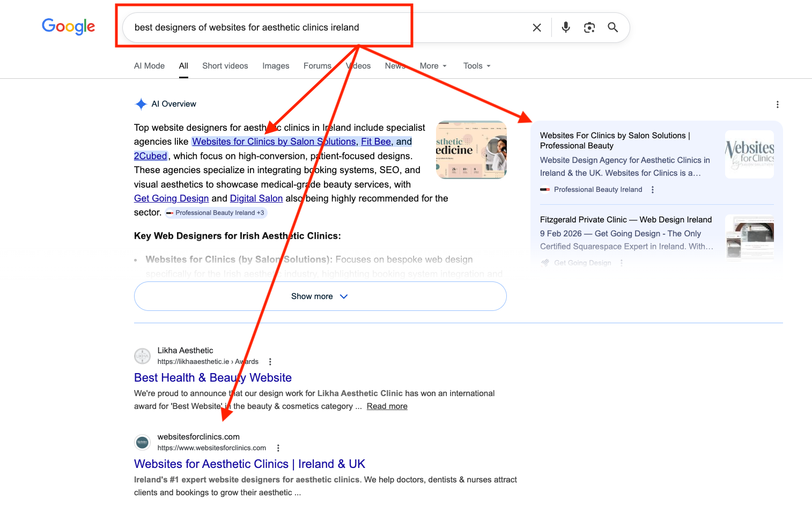Screen dimensions: 812x506
Task: Open the Digital Salon link
Action: 256,198
